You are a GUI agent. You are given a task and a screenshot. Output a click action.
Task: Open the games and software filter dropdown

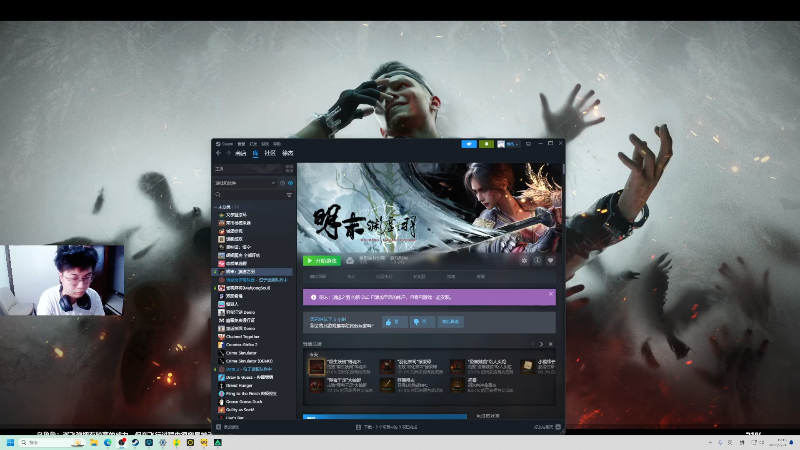(245, 183)
